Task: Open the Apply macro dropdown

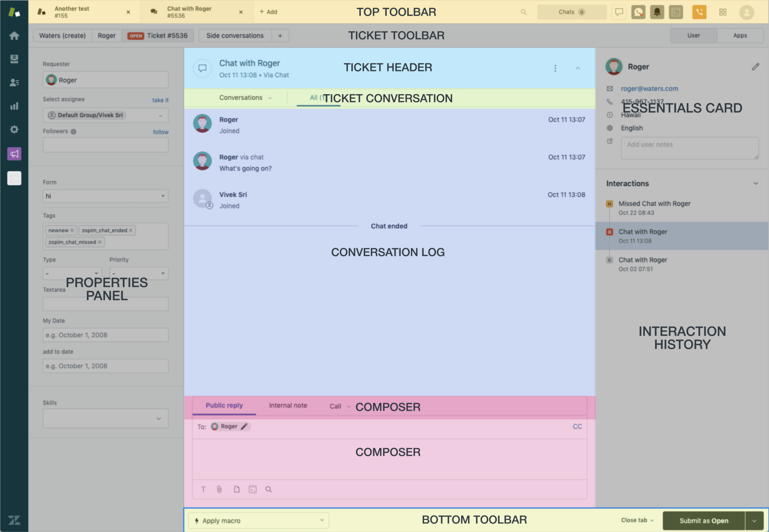Action: (x=259, y=521)
